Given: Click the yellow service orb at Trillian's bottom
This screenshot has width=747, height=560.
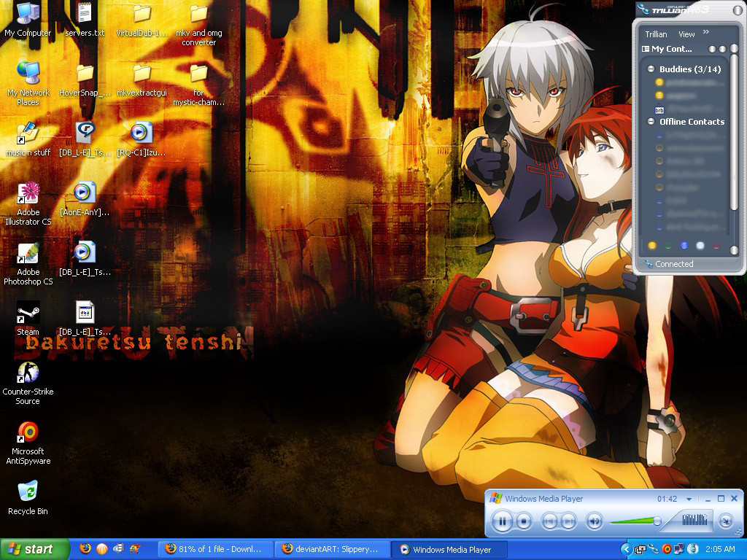Looking at the screenshot, I should 652,246.
